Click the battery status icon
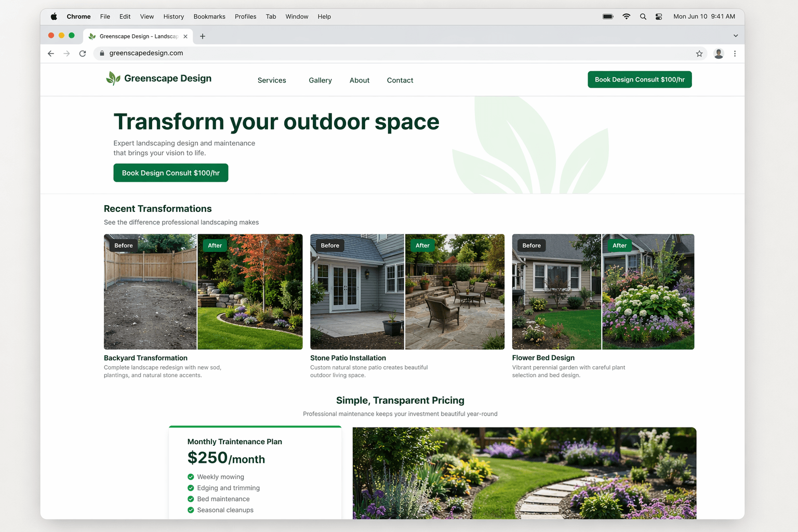The image size is (798, 532). [x=608, y=17]
